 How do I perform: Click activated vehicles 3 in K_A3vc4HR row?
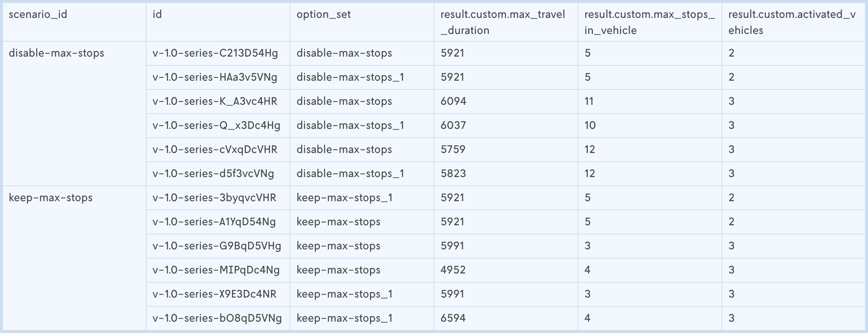[x=731, y=102]
